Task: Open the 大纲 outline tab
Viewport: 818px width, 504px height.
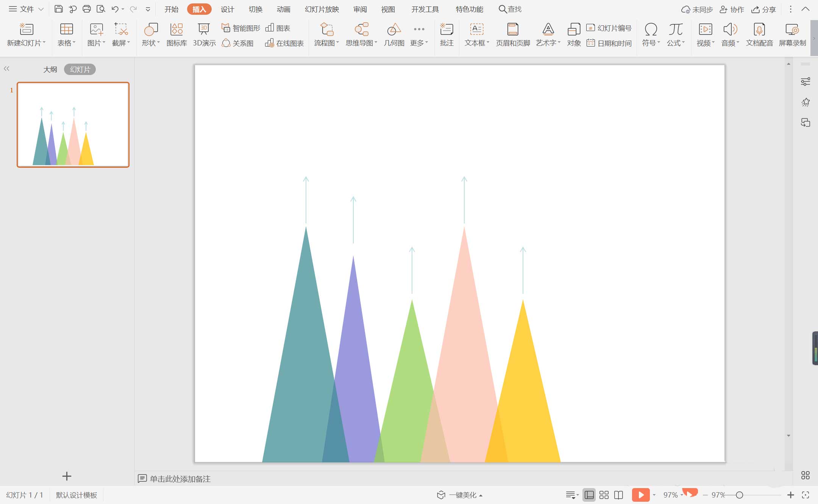Action: point(50,69)
